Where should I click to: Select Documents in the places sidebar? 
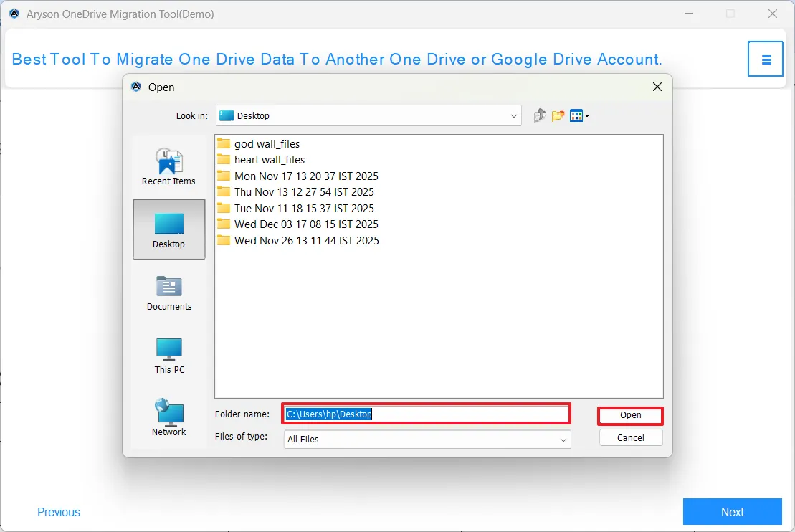click(168, 293)
